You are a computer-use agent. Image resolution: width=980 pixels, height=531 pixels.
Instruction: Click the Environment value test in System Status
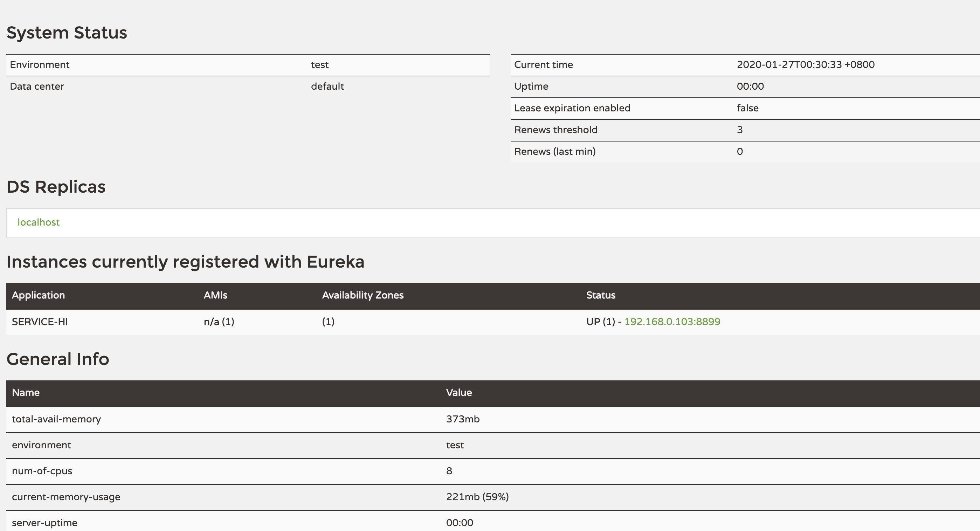point(320,65)
